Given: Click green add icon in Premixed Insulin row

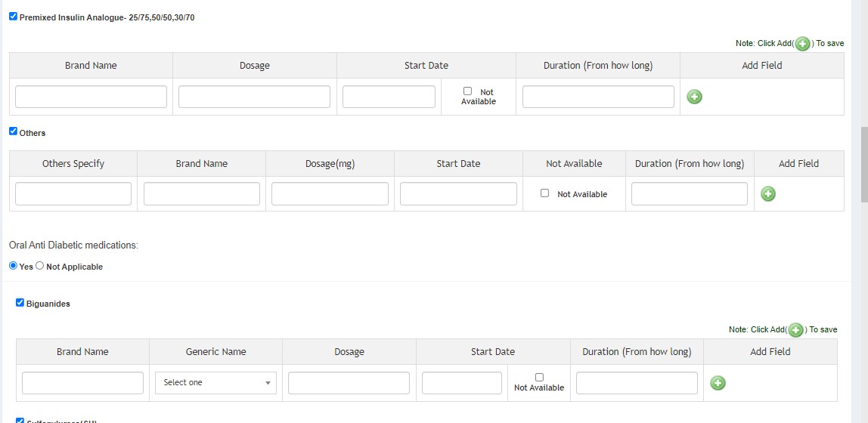Looking at the screenshot, I should click(694, 97).
